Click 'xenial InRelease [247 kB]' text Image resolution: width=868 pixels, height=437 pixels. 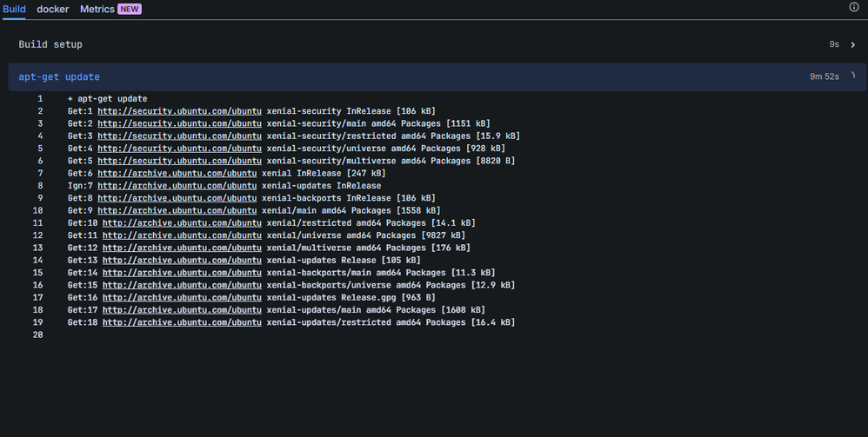324,173
